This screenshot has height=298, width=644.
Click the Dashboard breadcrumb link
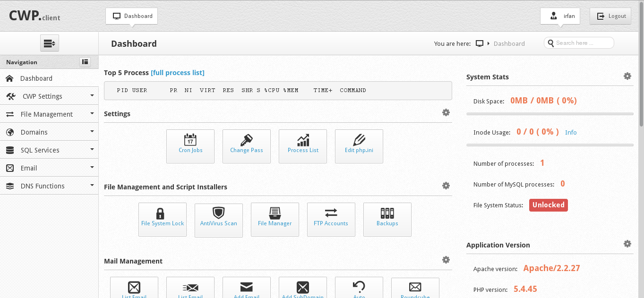pos(509,43)
